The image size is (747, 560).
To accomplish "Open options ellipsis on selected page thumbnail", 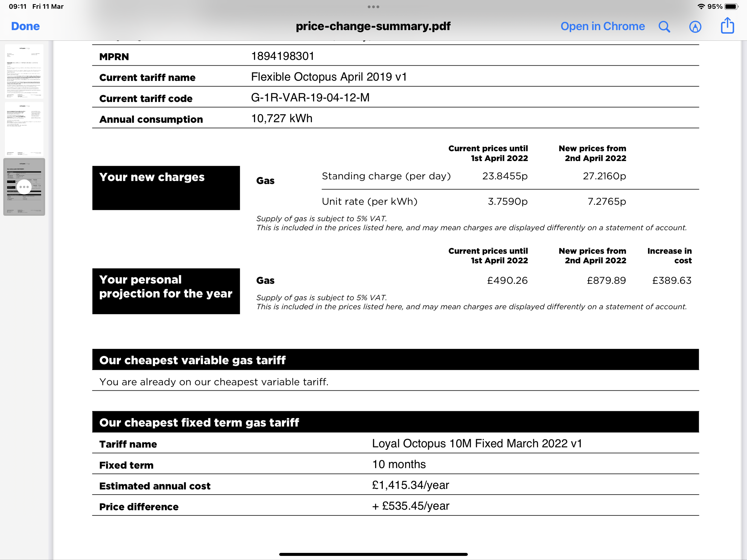I will [24, 187].
